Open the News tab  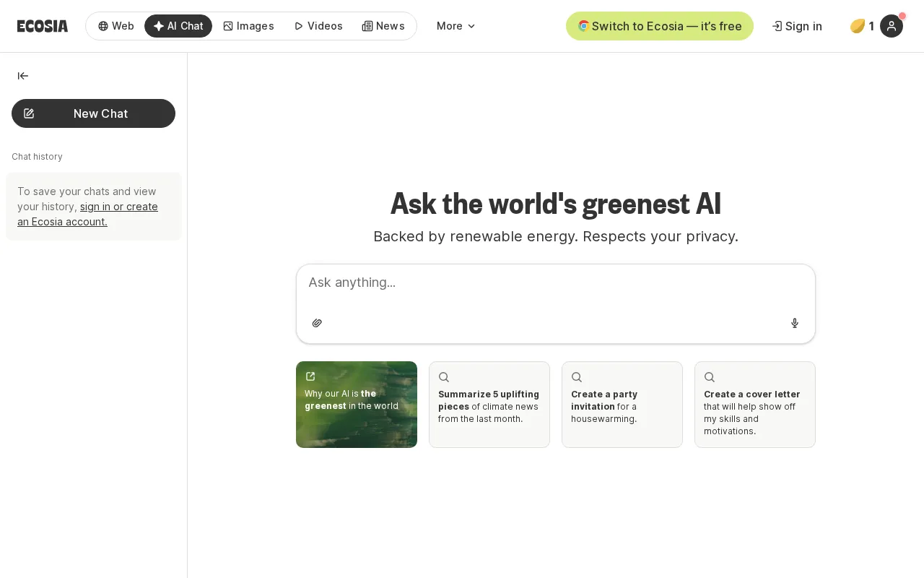[383, 26]
